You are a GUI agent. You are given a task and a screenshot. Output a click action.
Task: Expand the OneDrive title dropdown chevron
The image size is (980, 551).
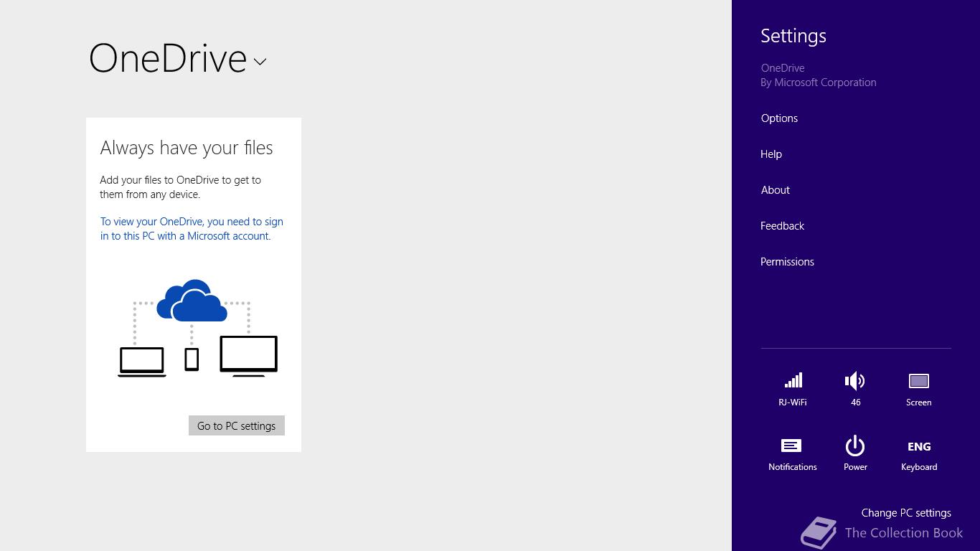click(260, 62)
